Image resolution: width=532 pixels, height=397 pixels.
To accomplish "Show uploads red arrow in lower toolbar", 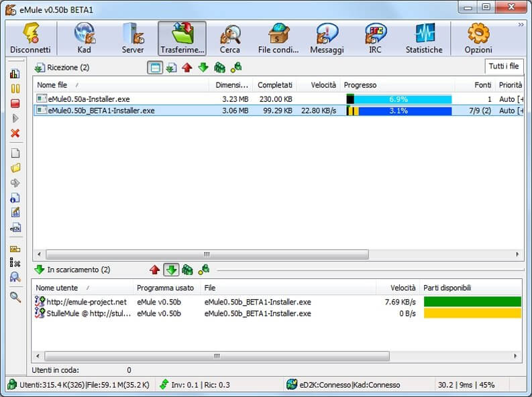I will tap(155, 270).
